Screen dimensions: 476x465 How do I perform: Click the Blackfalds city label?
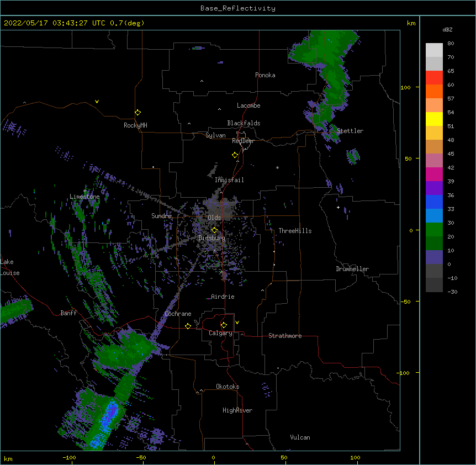coord(244,123)
